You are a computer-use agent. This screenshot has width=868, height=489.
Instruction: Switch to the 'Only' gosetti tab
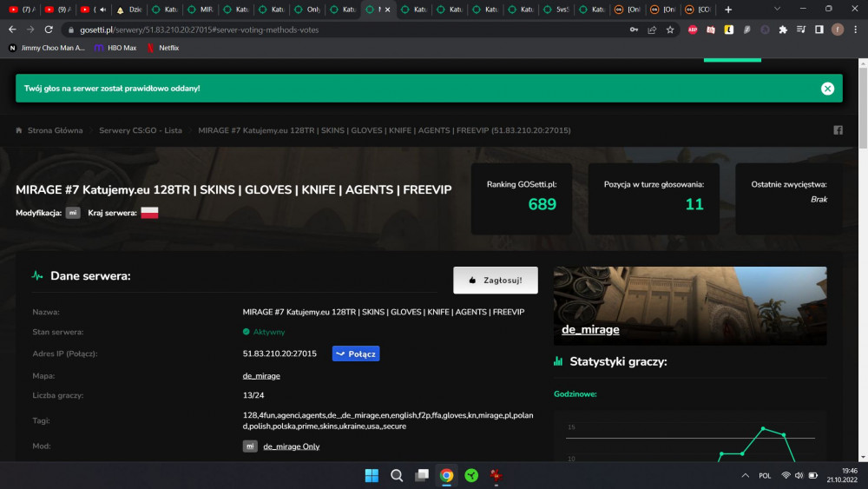(306, 10)
